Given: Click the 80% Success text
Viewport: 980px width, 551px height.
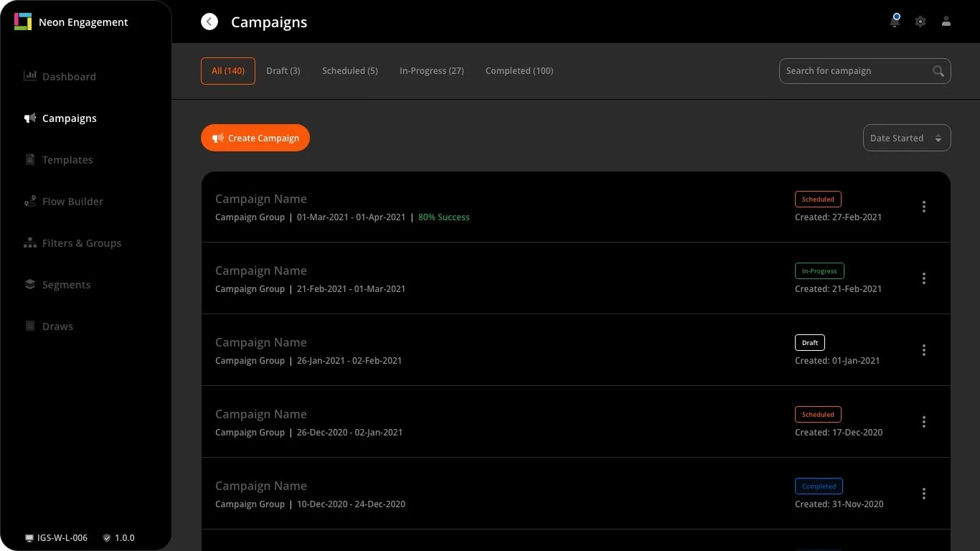Looking at the screenshot, I should [444, 217].
